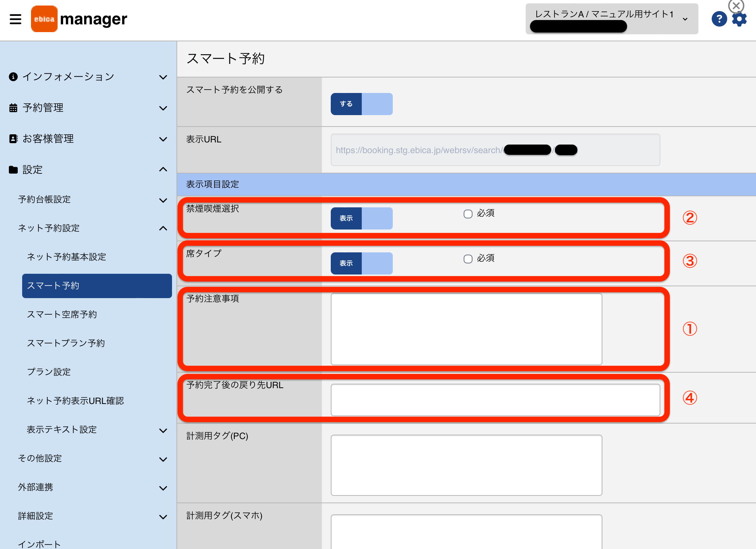
Task: Open インポート menu item
Action: pos(39,544)
